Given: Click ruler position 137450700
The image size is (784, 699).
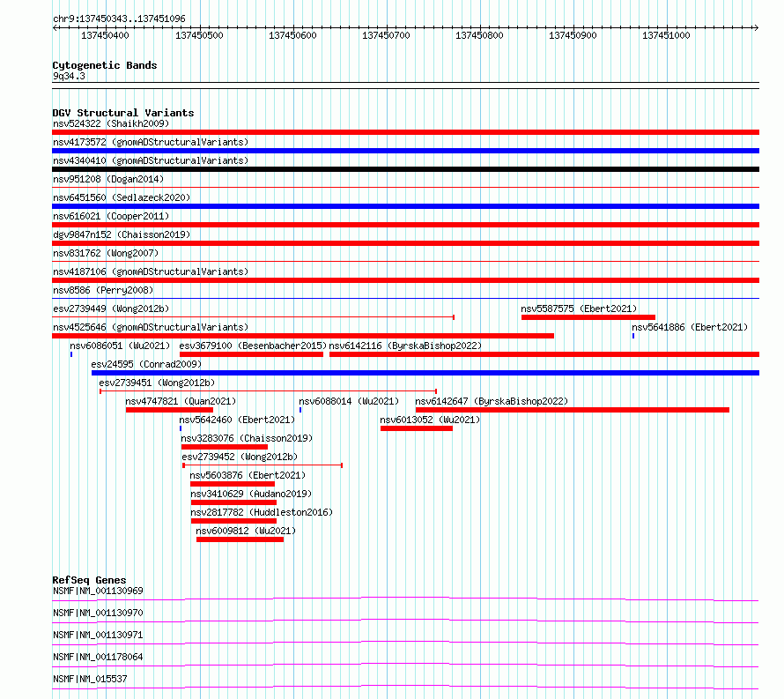Looking at the screenshot, I should (x=386, y=35).
